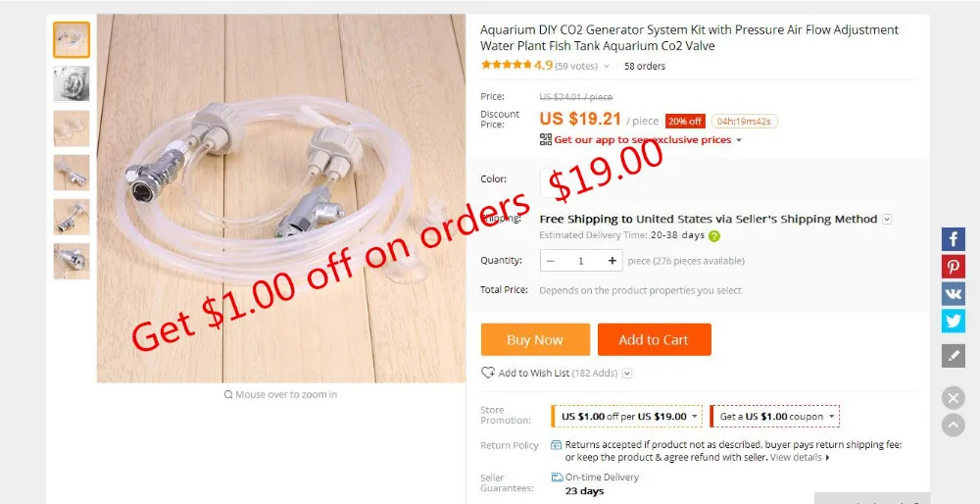The image size is (980, 504).
Task: Click the scroll-to-top arrow icon
Action: pyautogui.click(x=954, y=425)
